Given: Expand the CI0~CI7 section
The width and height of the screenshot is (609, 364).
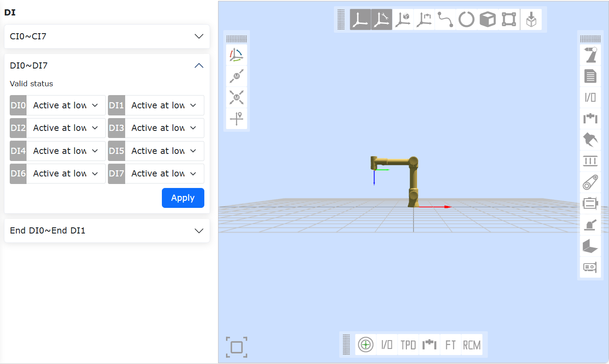Looking at the screenshot, I should point(107,36).
